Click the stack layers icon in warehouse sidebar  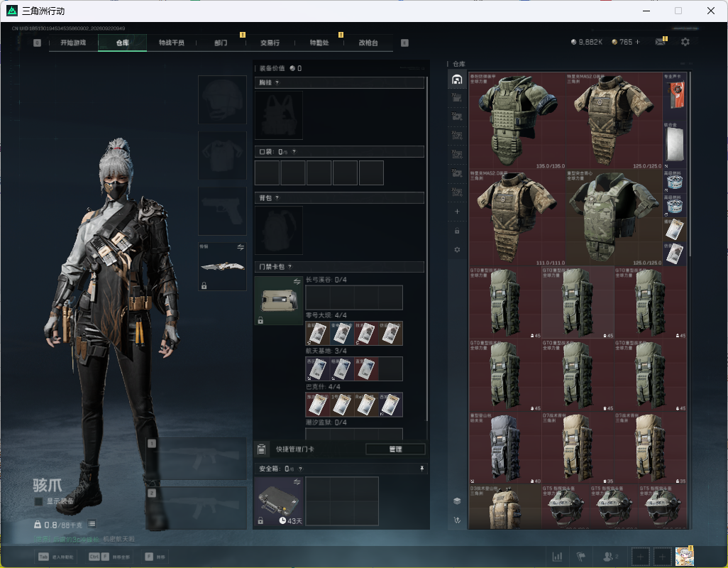(x=457, y=501)
